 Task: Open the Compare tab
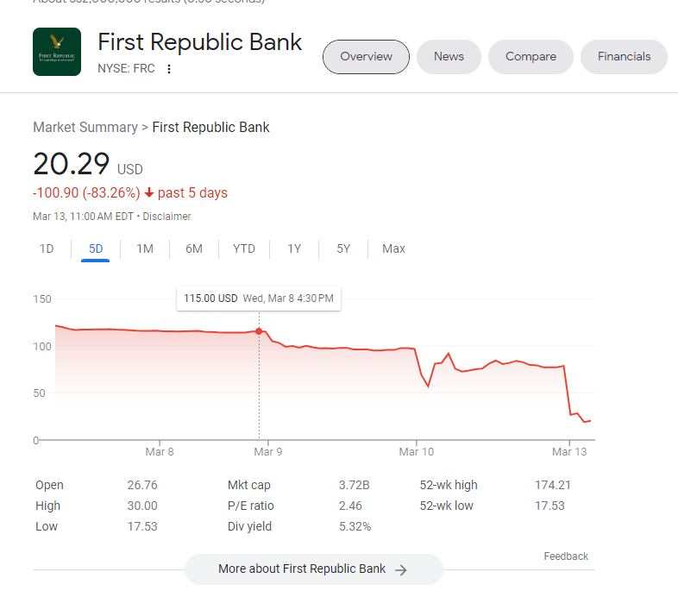coord(530,57)
